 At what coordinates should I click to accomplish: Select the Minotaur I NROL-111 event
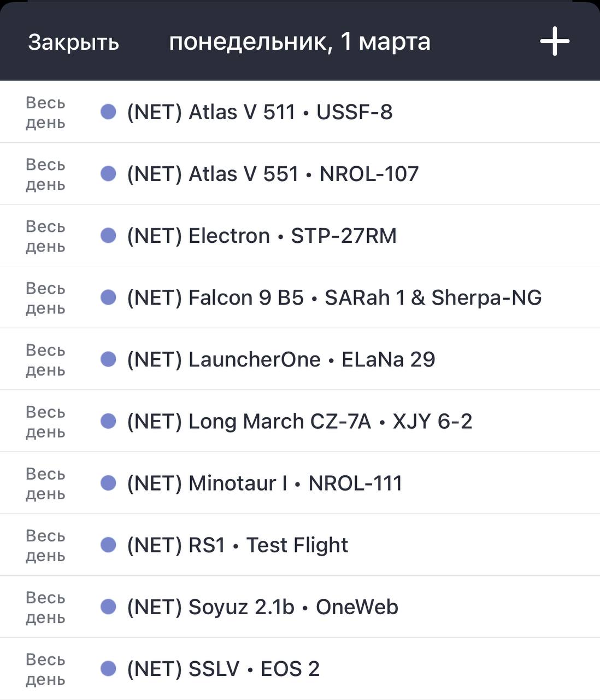pyautogui.click(x=300, y=483)
